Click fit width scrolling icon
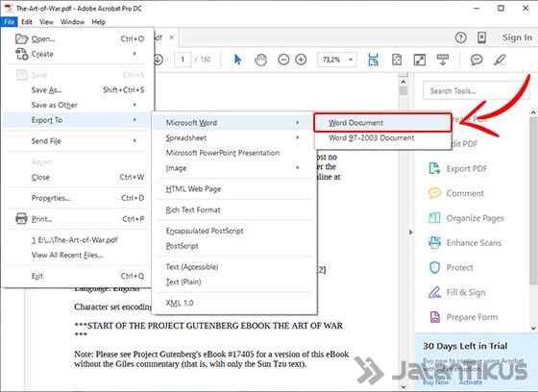538x392 pixels. click(373, 60)
